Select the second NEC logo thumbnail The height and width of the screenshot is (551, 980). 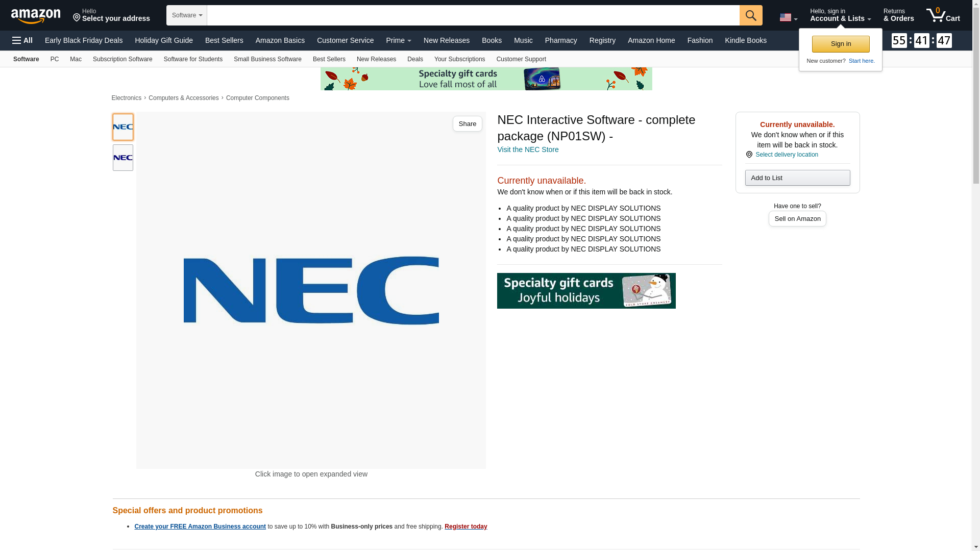click(122, 158)
